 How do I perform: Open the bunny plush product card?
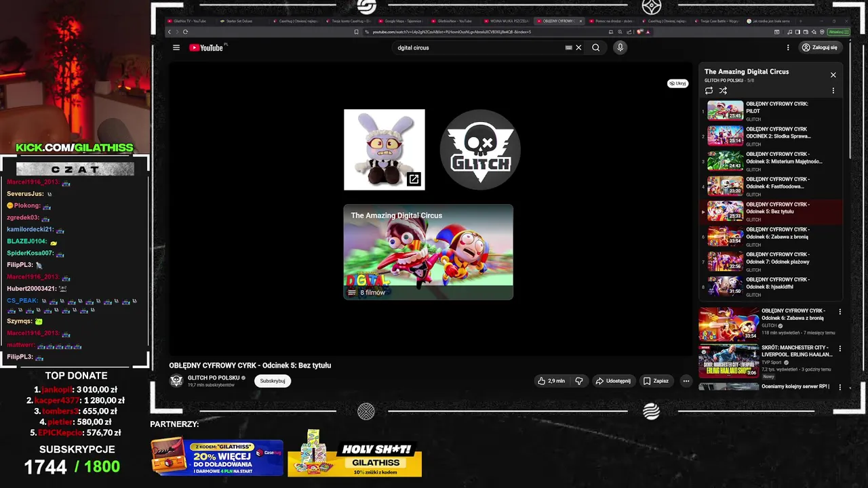click(x=384, y=150)
